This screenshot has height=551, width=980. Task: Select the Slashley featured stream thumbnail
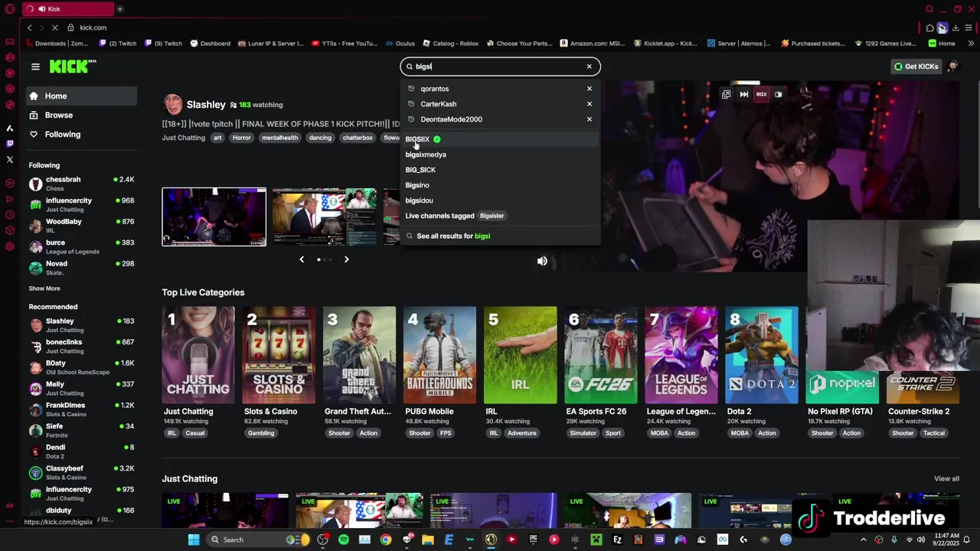coord(214,217)
